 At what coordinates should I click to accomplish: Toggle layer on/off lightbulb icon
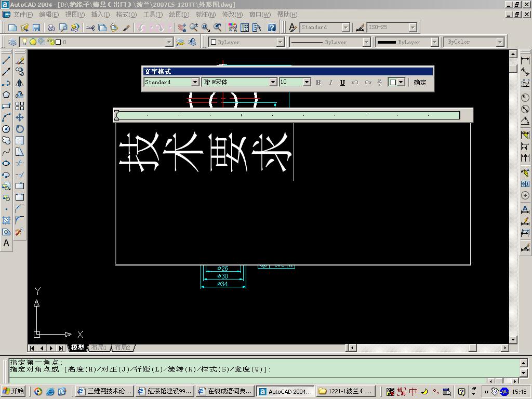tap(24, 42)
